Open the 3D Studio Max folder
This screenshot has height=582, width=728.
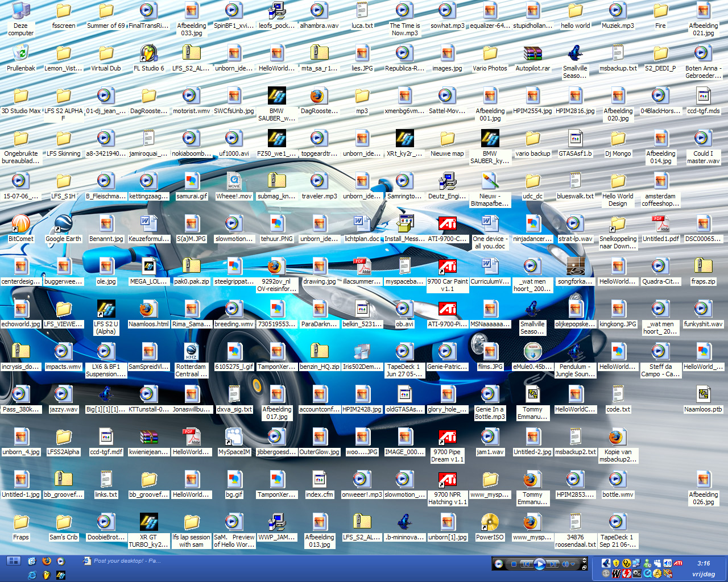coord(20,101)
